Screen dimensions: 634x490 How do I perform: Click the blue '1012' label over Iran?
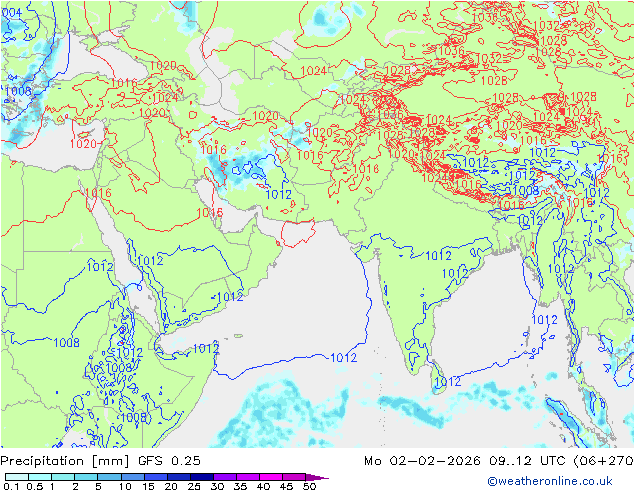tap(279, 194)
